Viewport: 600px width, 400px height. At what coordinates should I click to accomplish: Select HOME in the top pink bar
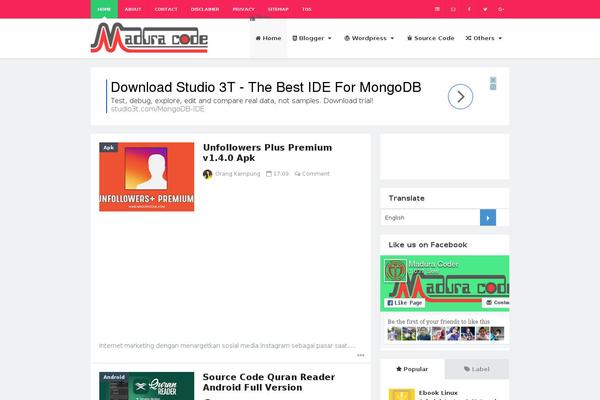pos(104,9)
